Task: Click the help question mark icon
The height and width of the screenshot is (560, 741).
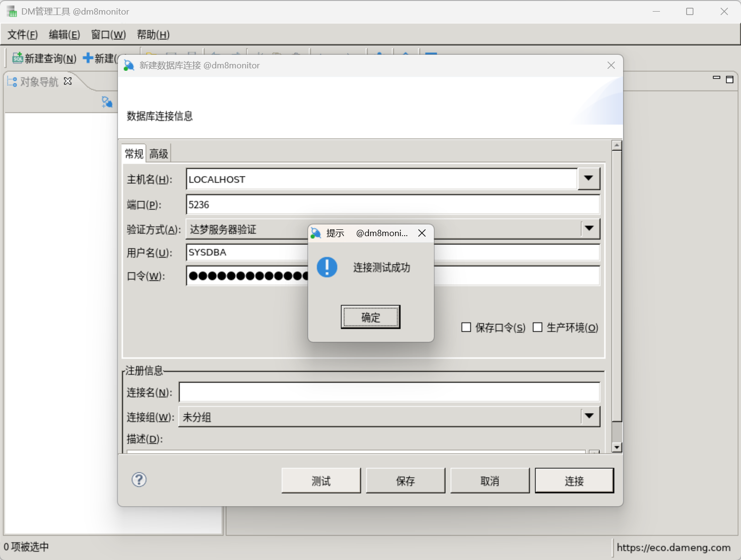Action: click(139, 480)
